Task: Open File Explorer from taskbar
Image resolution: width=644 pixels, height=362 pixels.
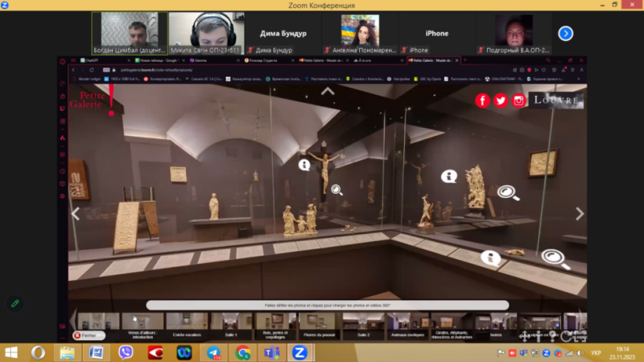Action: pyautogui.click(x=68, y=352)
